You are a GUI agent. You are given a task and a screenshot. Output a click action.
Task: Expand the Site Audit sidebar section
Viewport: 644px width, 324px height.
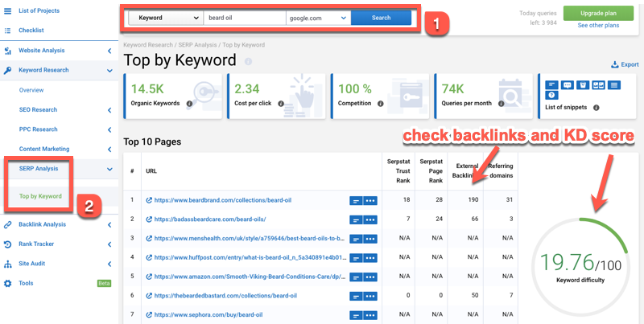109,265
